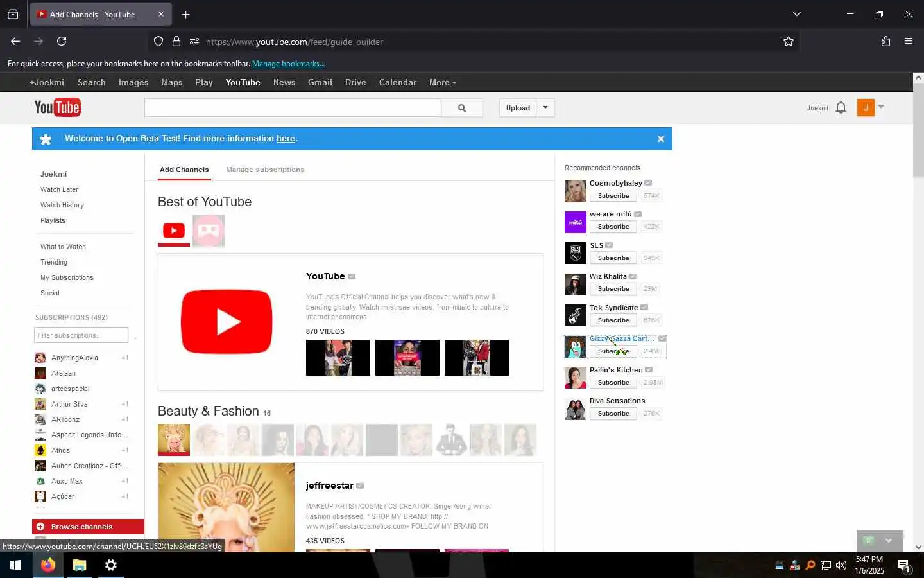Select the Add Channels tab
The image size is (924, 578).
click(x=184, y=170)
